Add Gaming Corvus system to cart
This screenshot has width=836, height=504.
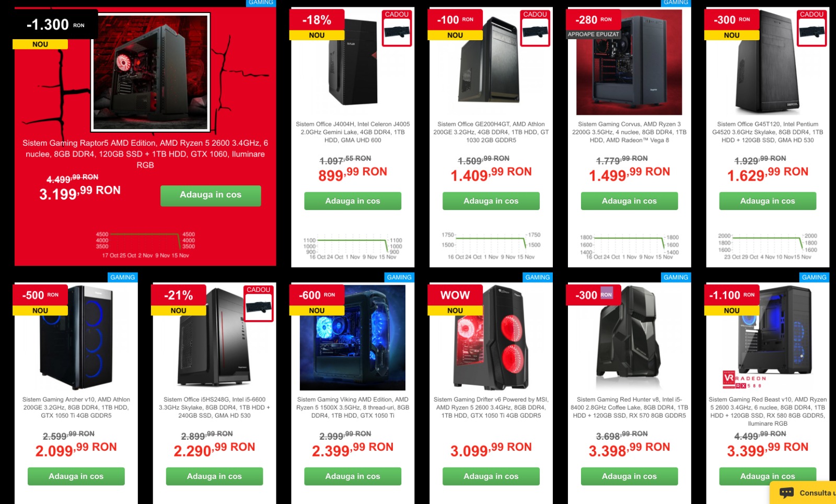coord(629,201)
